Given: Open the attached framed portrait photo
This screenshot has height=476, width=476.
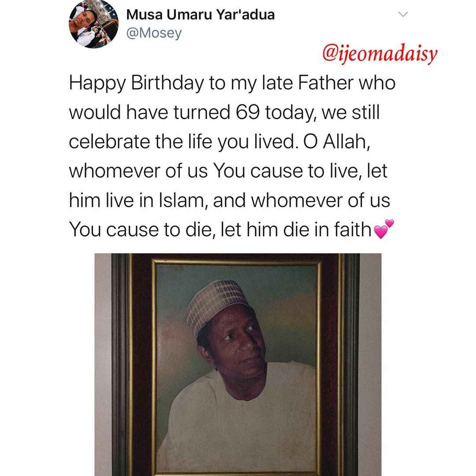Looking at the screenshot, I should pyautogui.click(x=238, y=364).
